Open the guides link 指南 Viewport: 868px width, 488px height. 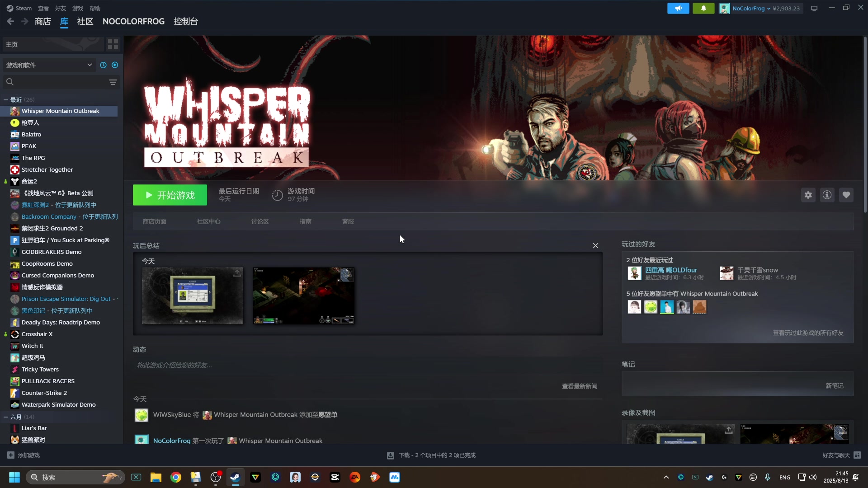point(306,221)
